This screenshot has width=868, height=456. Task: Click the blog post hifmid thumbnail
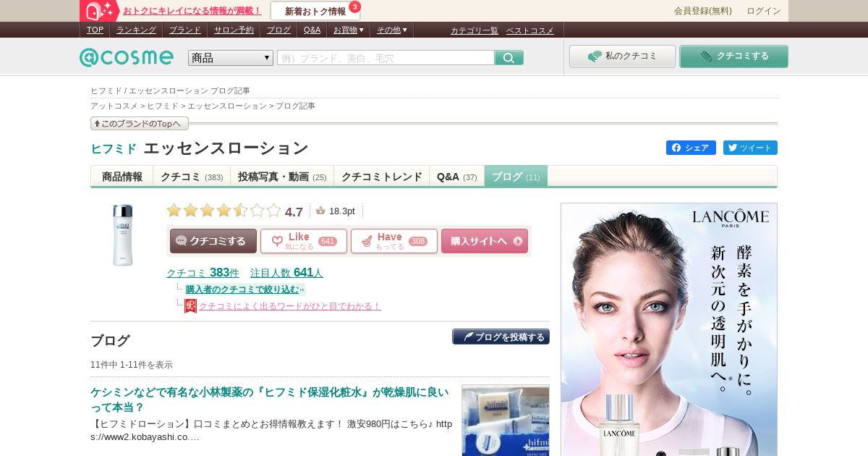tap(505, 421)
